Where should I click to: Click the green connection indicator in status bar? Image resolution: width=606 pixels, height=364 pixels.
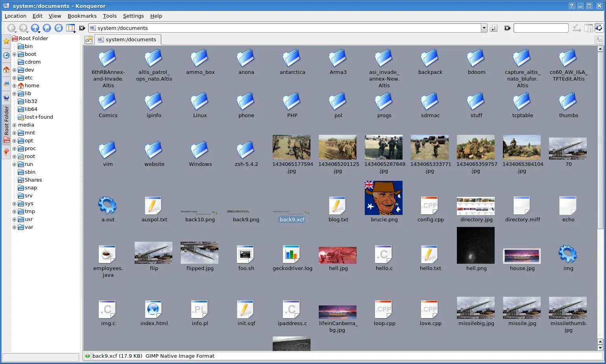pos(87,356)
